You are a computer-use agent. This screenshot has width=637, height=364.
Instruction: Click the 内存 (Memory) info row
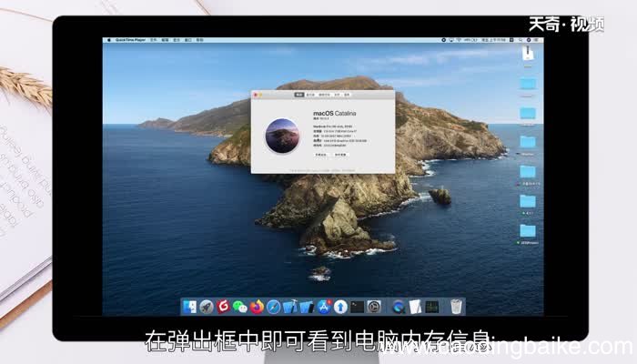coord(332,136)
